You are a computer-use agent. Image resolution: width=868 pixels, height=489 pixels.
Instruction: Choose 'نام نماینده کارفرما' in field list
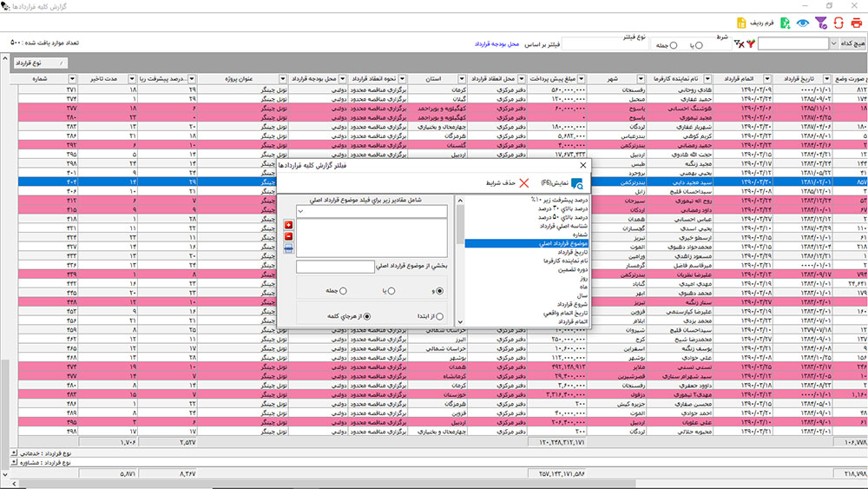tap(565, 261)
